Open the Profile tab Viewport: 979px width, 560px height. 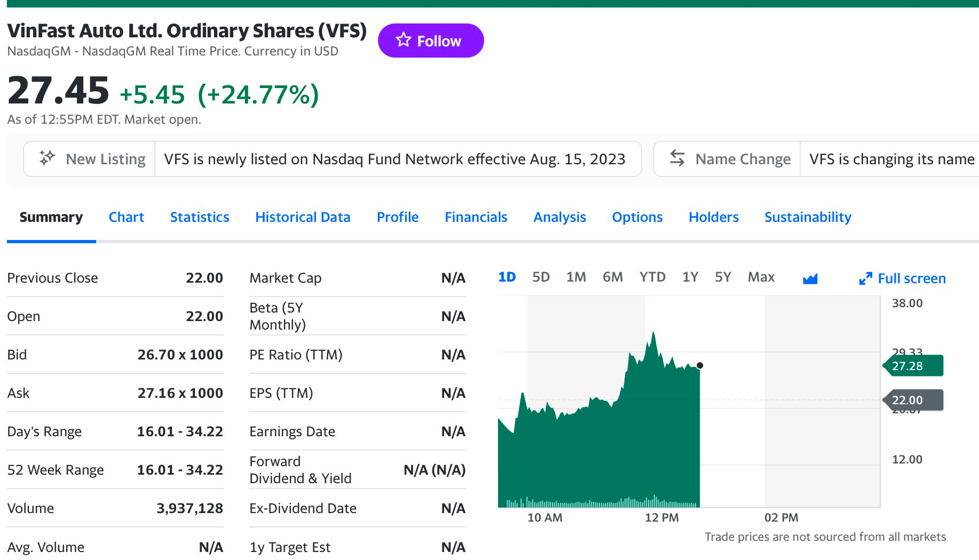coord(398,217)
